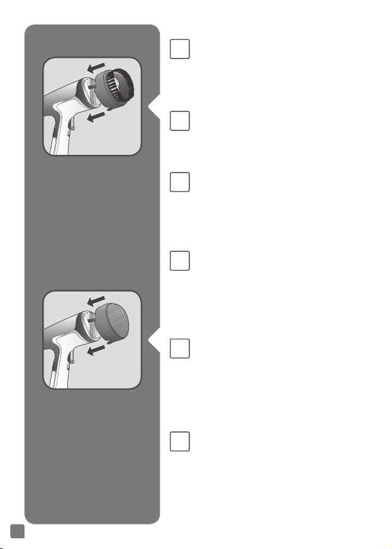The height and width of the screenshot is (549, 392).
Task: Click the steam head plate in the brush illustration
Action: pos(88,93)
